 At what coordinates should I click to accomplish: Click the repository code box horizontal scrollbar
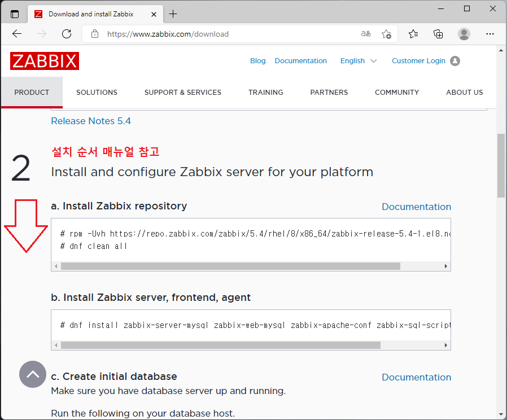coord(230,266)
